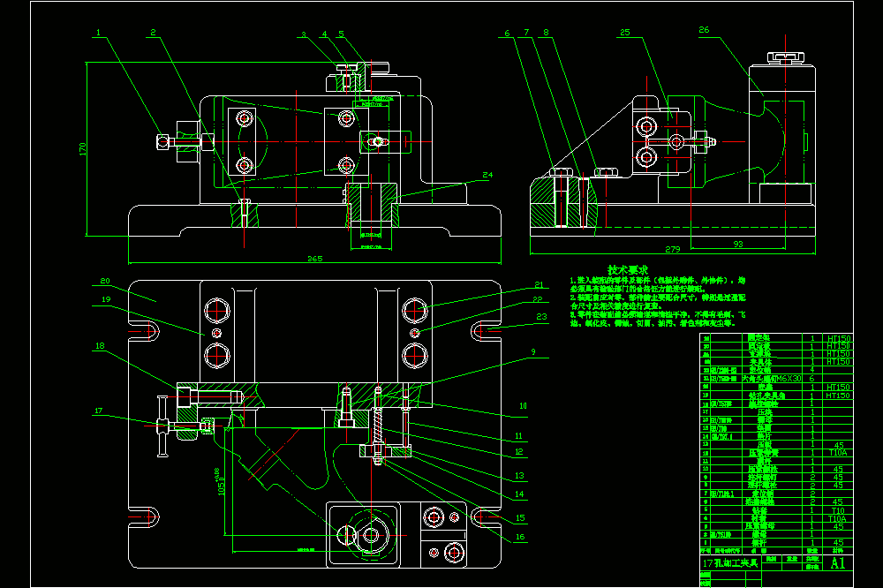The height and width of the screenshot is (588, 883).
Task: Click part balloon number 6 leader label
Action: click(x=507, y=34)
